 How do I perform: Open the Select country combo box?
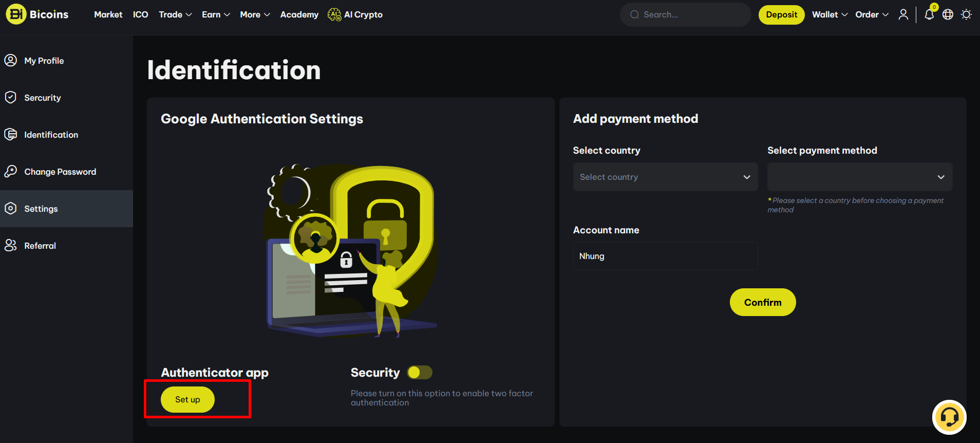[x=665, y=177]
